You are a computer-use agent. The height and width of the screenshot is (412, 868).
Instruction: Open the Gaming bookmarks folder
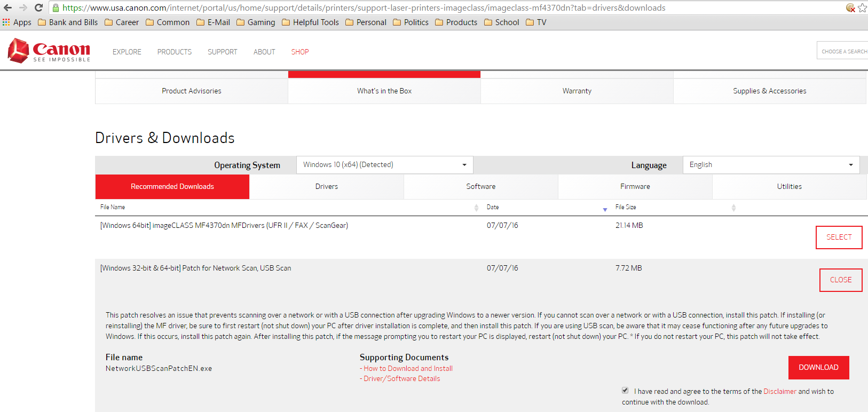[x=256, y=22]
